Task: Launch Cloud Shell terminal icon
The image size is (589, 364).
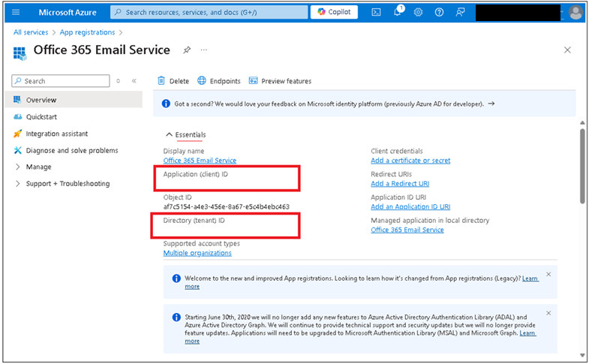Action: [x=376, y=13]
